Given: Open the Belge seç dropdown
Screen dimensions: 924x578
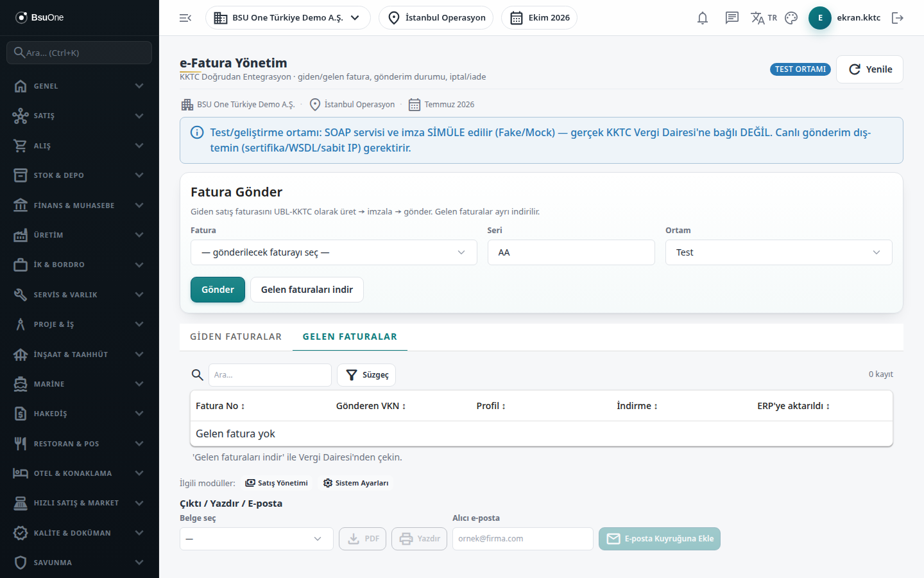Looking at the screenshot, I should click(x=256, y=539).
